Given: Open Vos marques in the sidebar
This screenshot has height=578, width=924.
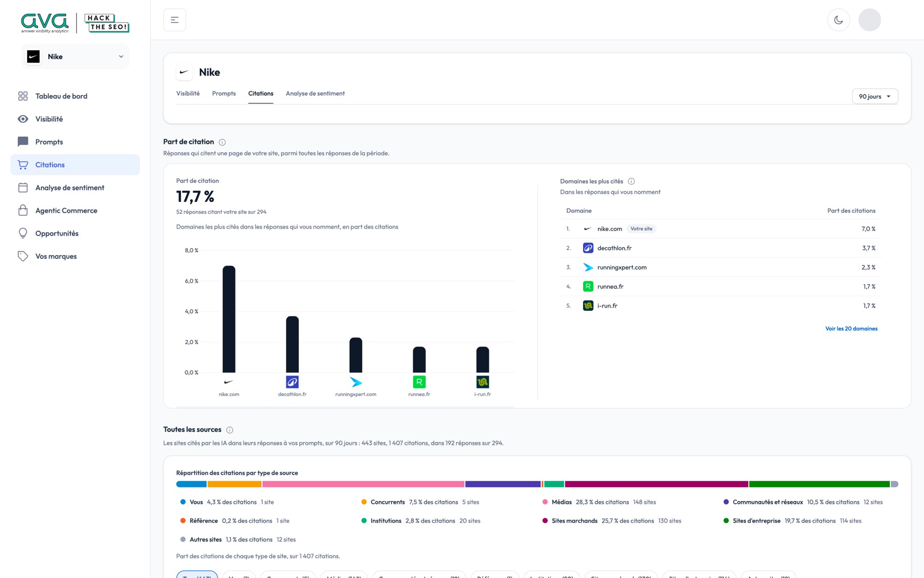Looking at the screenshot, I should 75,256.
